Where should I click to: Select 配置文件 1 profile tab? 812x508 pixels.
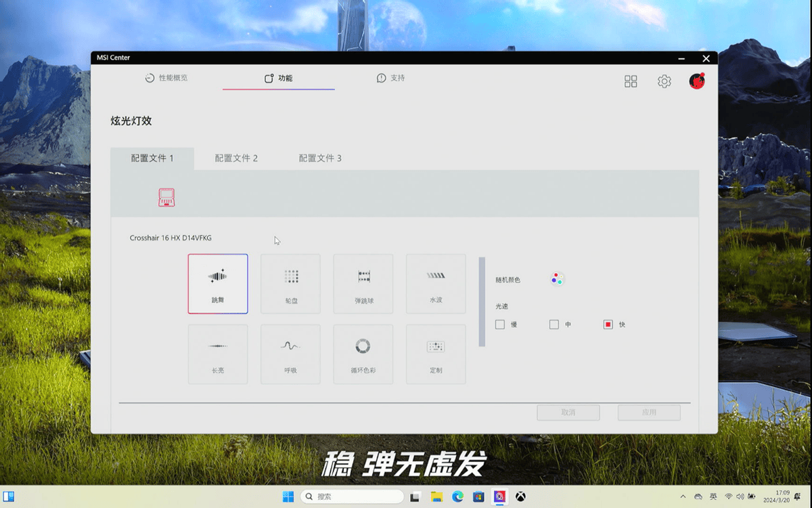coord(152,158)
